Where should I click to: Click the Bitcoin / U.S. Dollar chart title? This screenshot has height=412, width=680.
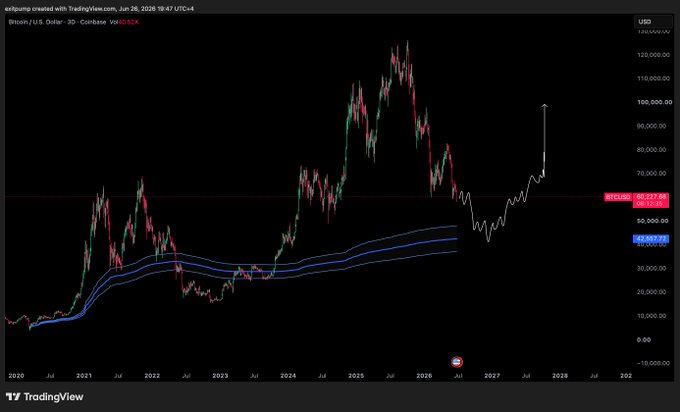pyautogui.click(x=57, y=22)
